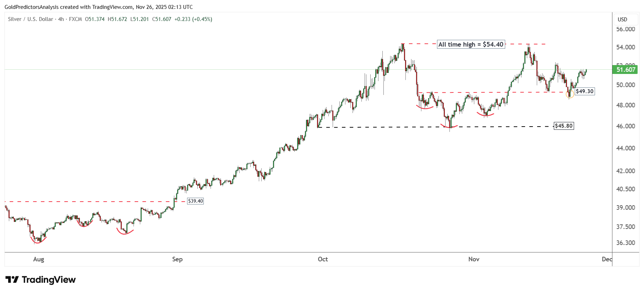
Task: Click the orange circle marker near $49.30
Action: coord(569,94)
